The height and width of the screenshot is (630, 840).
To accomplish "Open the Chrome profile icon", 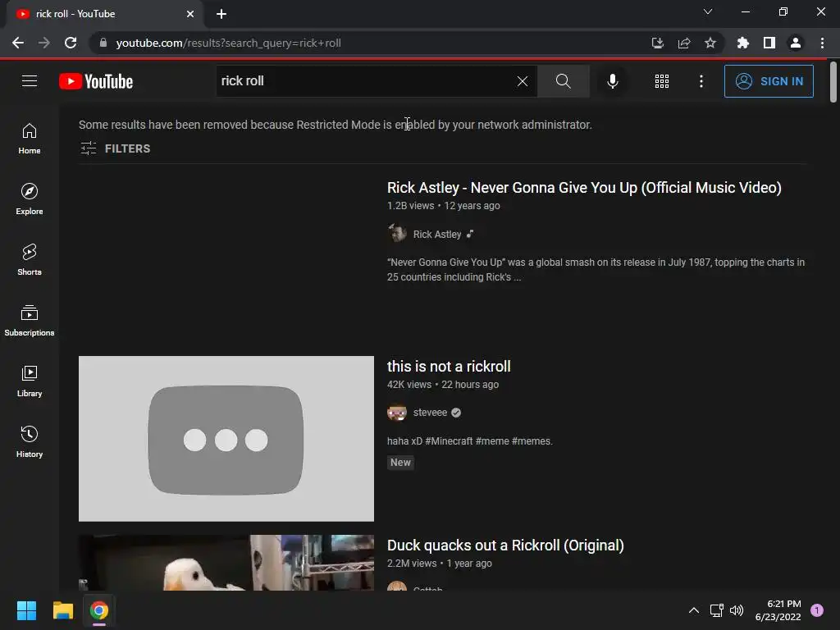I will (x=796, y=43).
